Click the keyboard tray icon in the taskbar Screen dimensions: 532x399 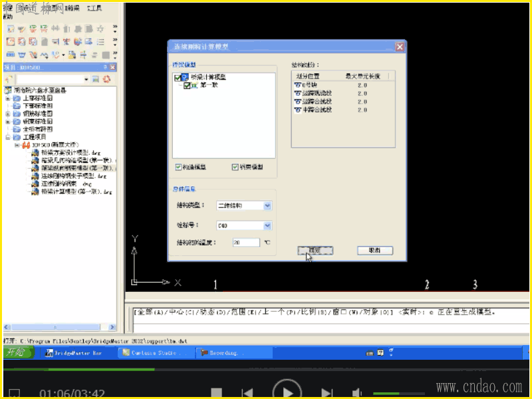pyautogui.click(x=370, y=353)
